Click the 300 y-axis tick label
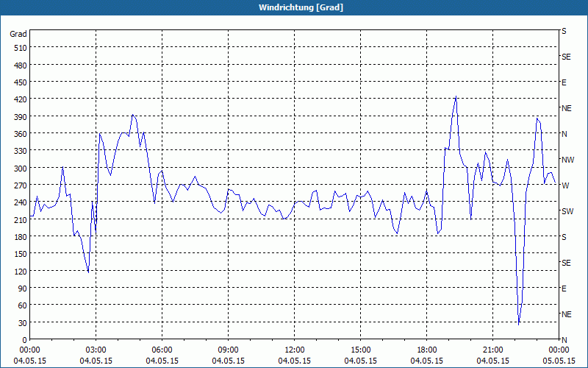588x368 pixels. 21,169
